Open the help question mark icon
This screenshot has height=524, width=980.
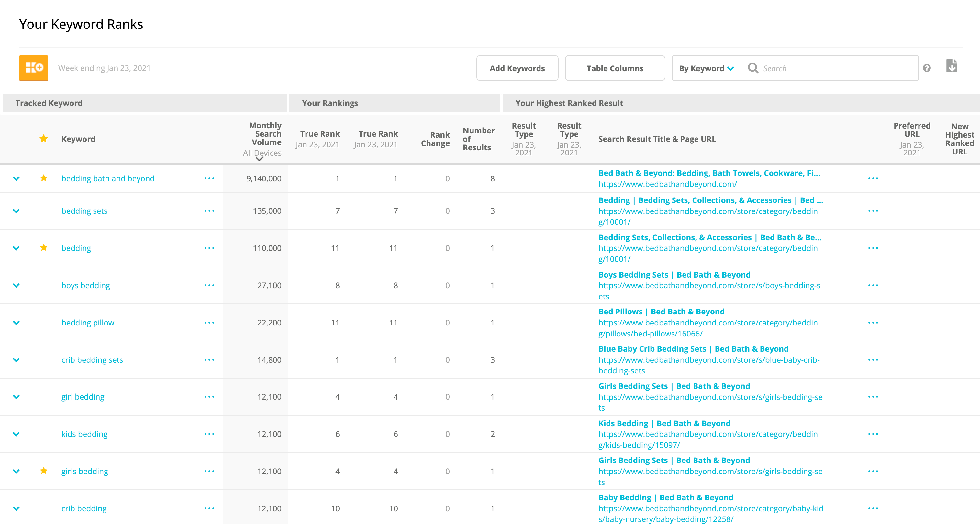[x=927, y=68]
